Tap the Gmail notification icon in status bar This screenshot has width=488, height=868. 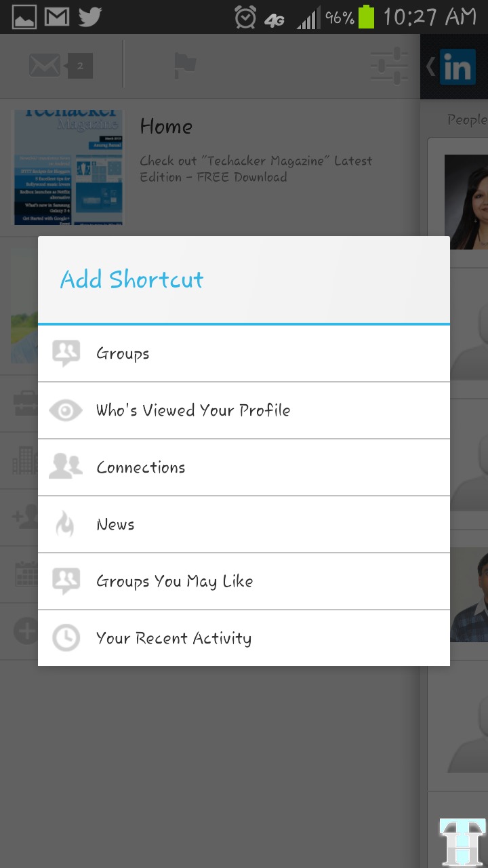point(57,16)
